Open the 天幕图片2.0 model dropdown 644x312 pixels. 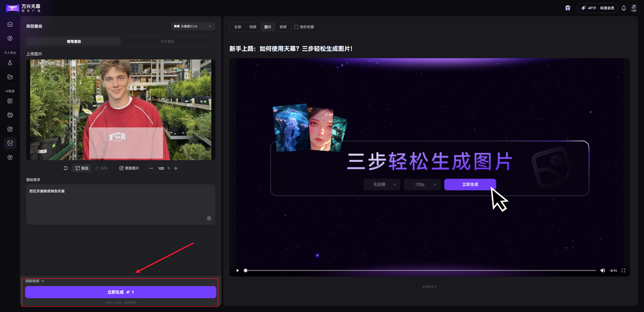point(193,26)
